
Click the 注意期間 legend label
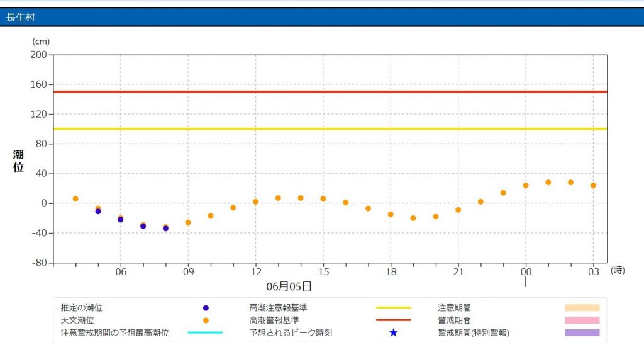pos(454,308)
